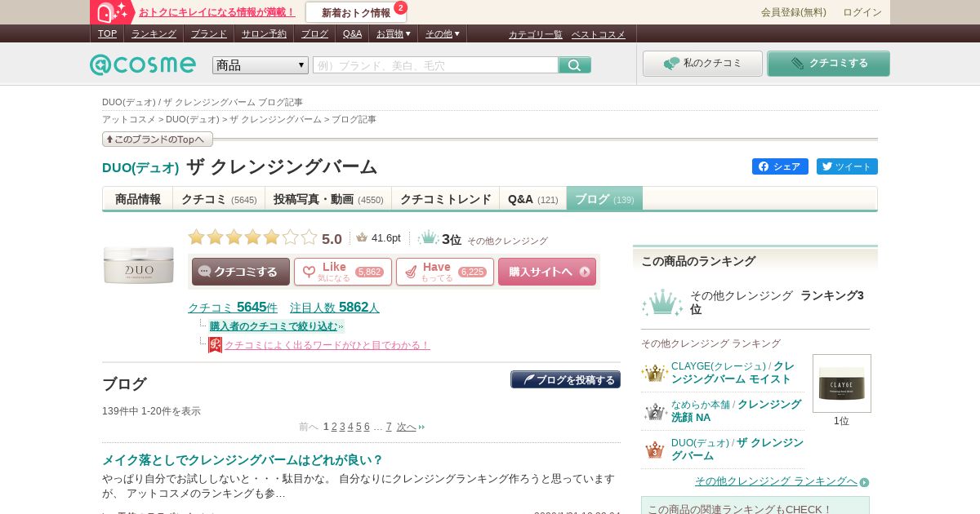The image size is (980, 514).
Task: Click the silver rank-2 crown icon
Action: pyautogui.click(x=655, y=411)
